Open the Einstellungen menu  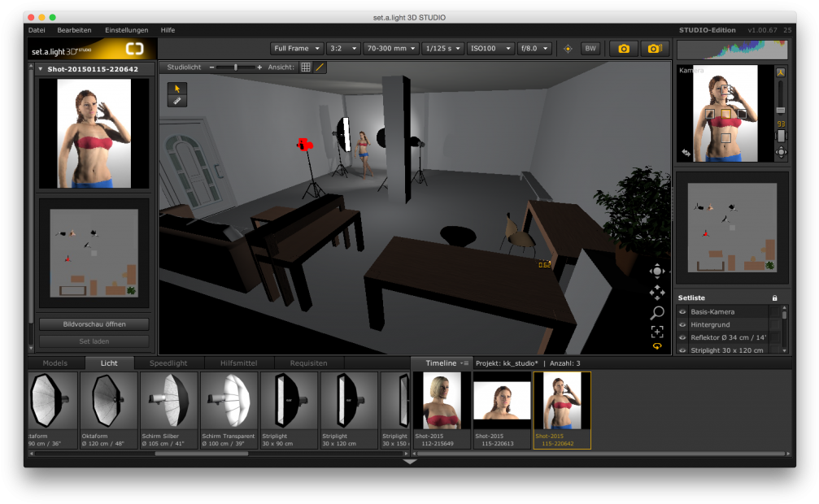[x=126, y=29]
